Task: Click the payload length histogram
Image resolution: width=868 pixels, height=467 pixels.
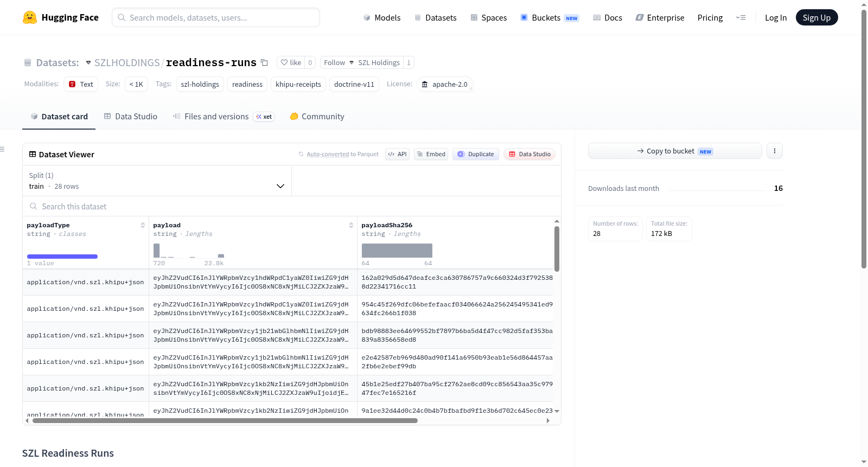Action: [x=189, y=251]
